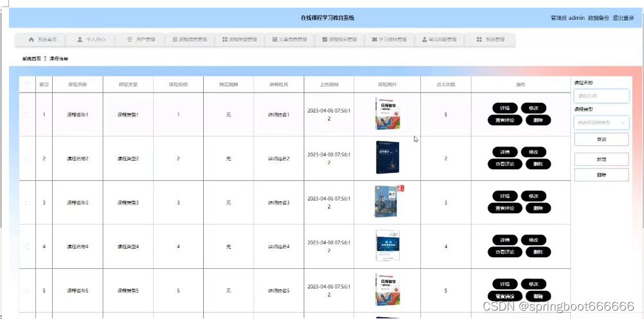The height and width of the screenshot is (319, 644).
Task: Go to 系统管理 menu
Action: [490, 40]
